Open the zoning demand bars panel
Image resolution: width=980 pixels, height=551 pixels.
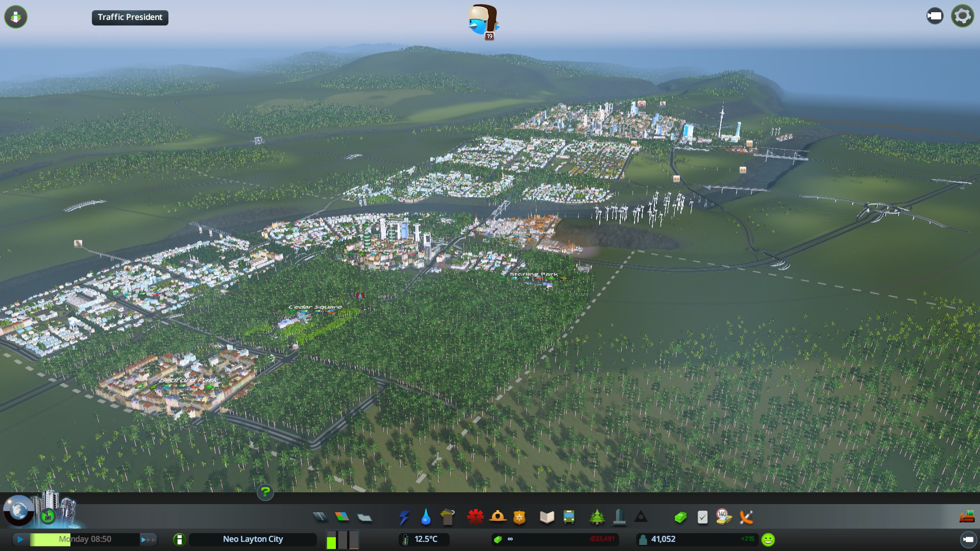pos(342,539)
